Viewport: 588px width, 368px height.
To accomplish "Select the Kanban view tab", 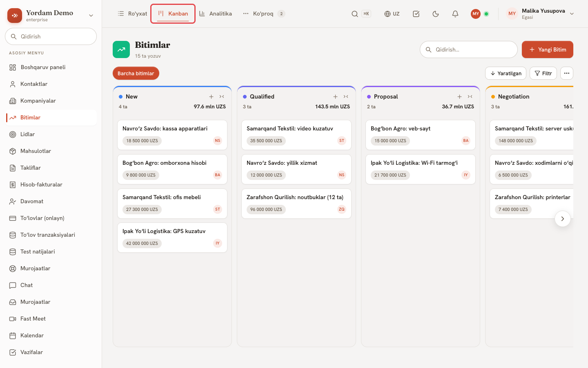I will point(173,14).
